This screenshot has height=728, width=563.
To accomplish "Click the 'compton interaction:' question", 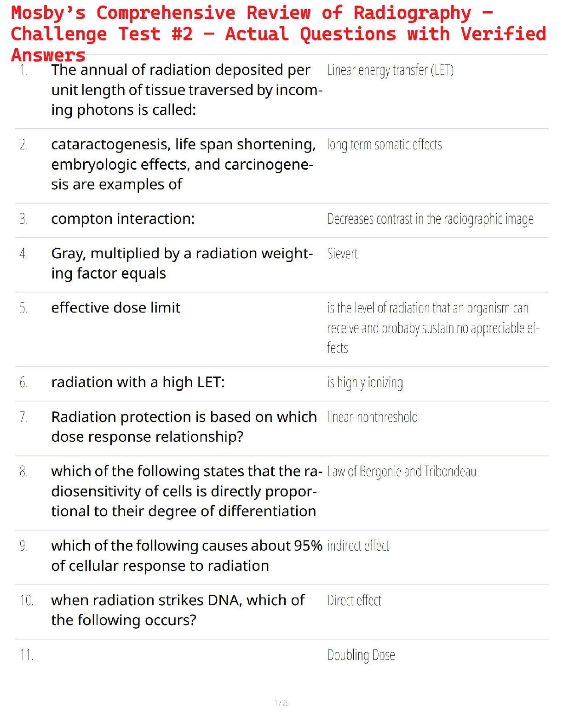I will tap(123, 219).
